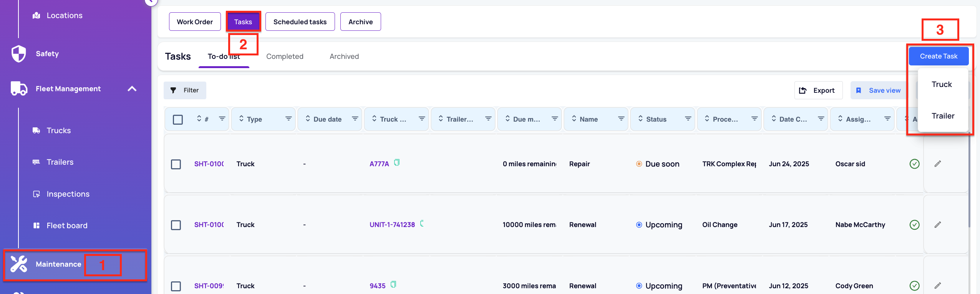Open the Assig... column filter menu
980x294 pixels.
(x=887, y=119)
